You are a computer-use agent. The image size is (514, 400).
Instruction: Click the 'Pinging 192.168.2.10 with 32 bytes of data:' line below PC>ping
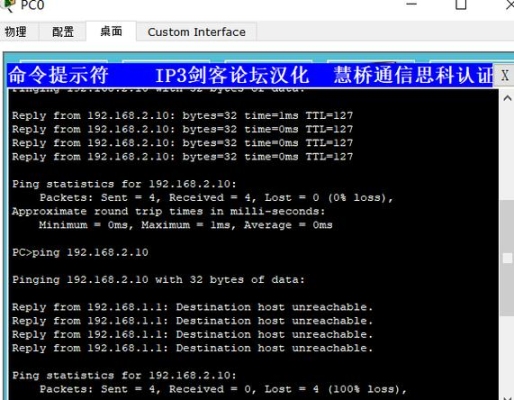158,279
